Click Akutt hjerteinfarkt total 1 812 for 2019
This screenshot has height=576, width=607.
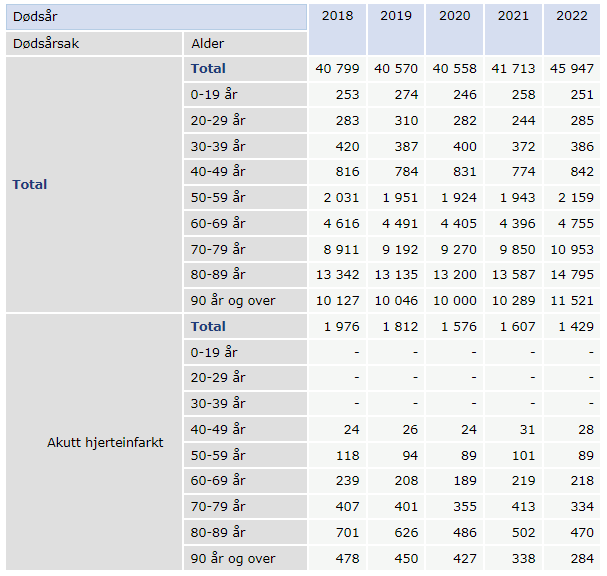[400, 326]
